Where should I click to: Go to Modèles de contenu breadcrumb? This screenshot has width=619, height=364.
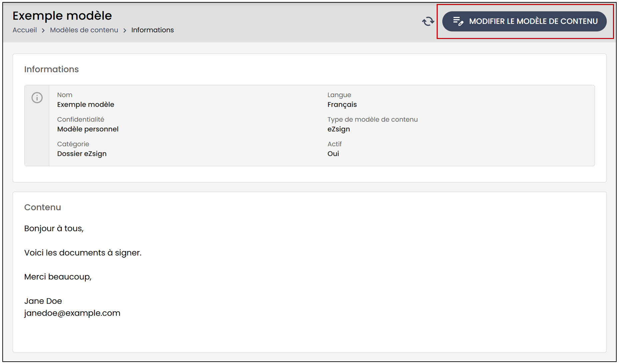coord(84,30)
